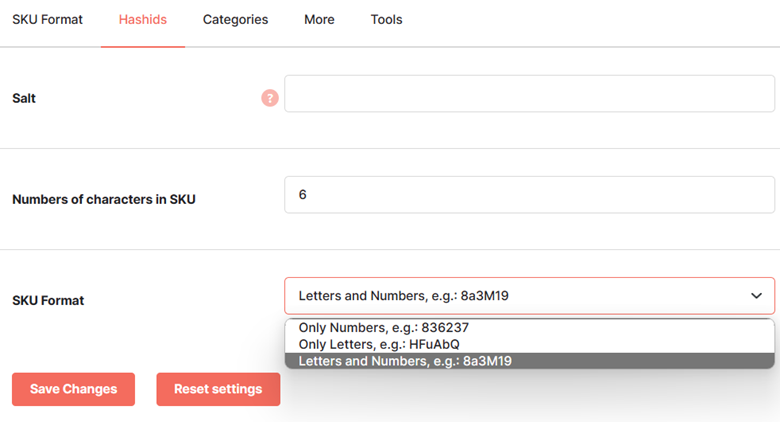Open the Categories tab

[235, 19]
